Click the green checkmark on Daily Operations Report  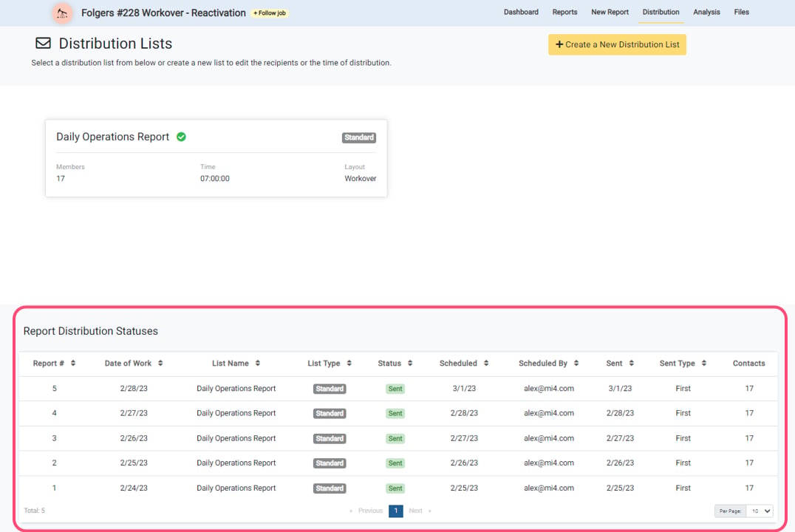tap(181, 137)
